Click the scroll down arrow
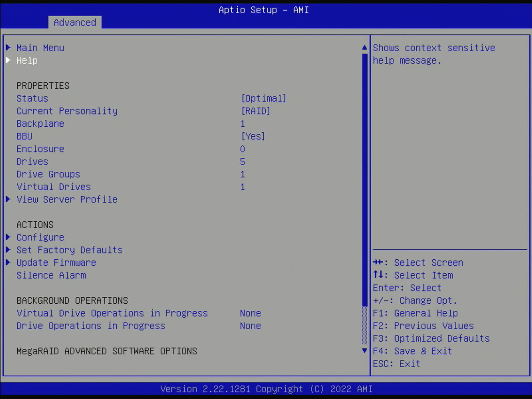The image size is (532, 399). 365,351
